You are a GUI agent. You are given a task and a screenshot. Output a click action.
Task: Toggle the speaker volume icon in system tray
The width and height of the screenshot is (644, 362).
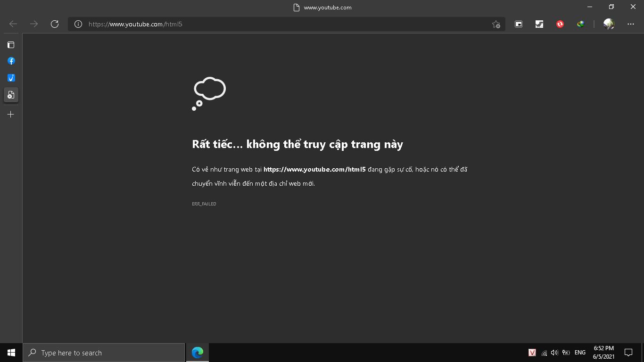click(x=554, y=352)
